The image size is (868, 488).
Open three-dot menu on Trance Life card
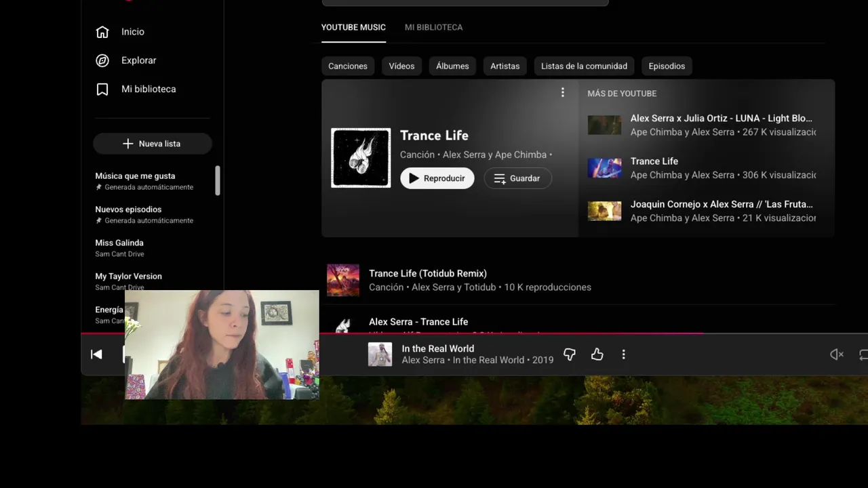562,93
